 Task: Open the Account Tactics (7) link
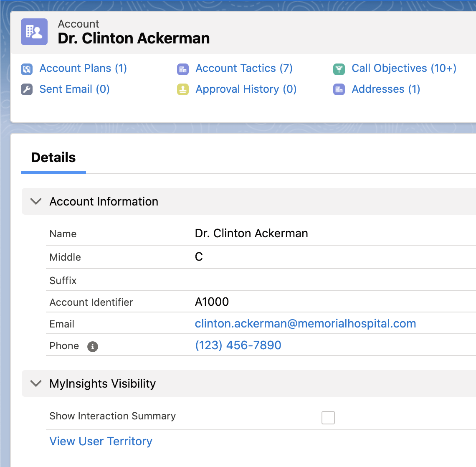(x=244, y=69)
